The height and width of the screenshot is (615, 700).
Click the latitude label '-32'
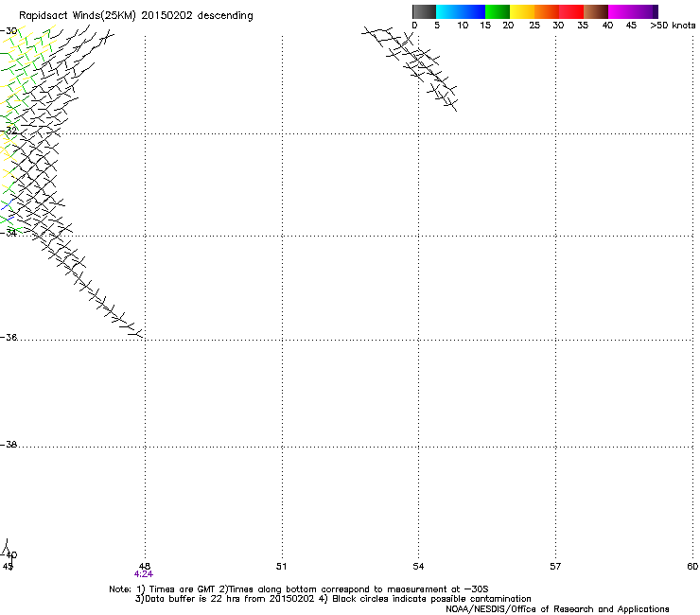point(9,131)
